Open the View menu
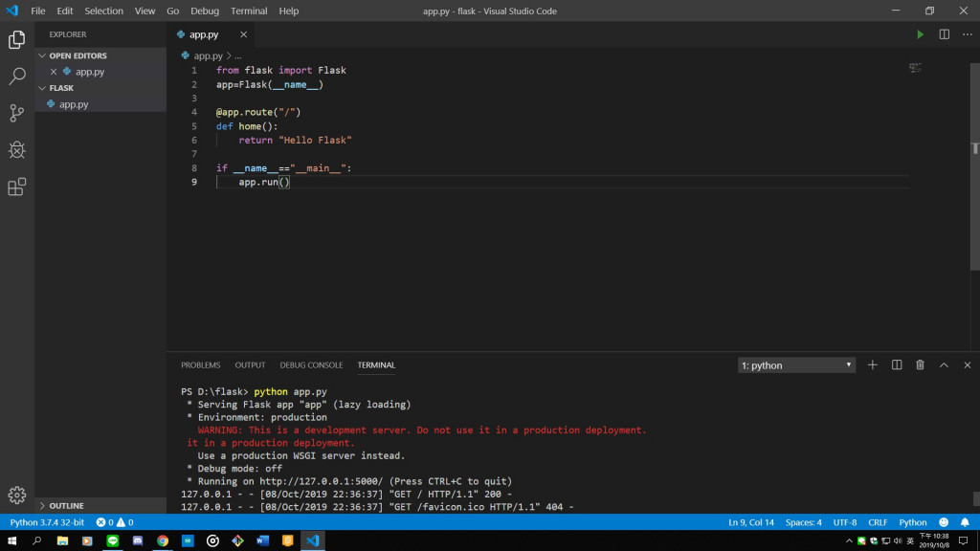Screen dimensions: 980x551 tap(145, 11)
